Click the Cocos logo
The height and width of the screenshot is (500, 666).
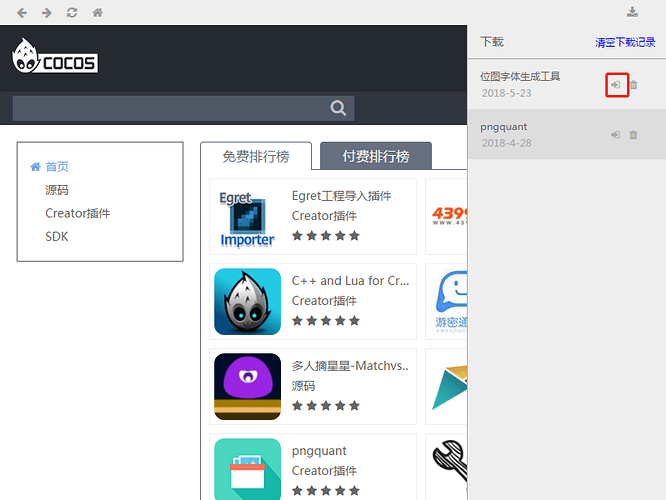tap(55, 56)
